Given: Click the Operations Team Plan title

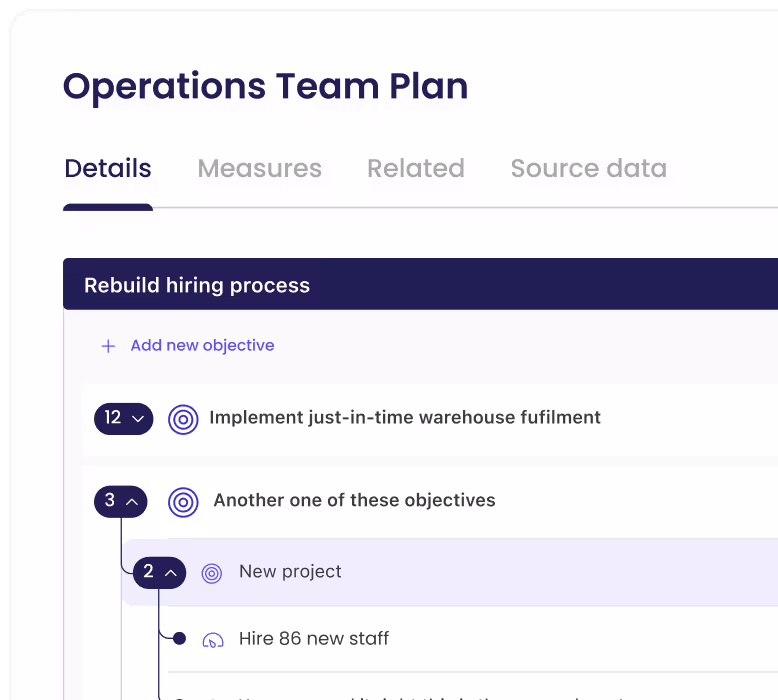Looking at the screenshot, I should click(x=265, y=87).
